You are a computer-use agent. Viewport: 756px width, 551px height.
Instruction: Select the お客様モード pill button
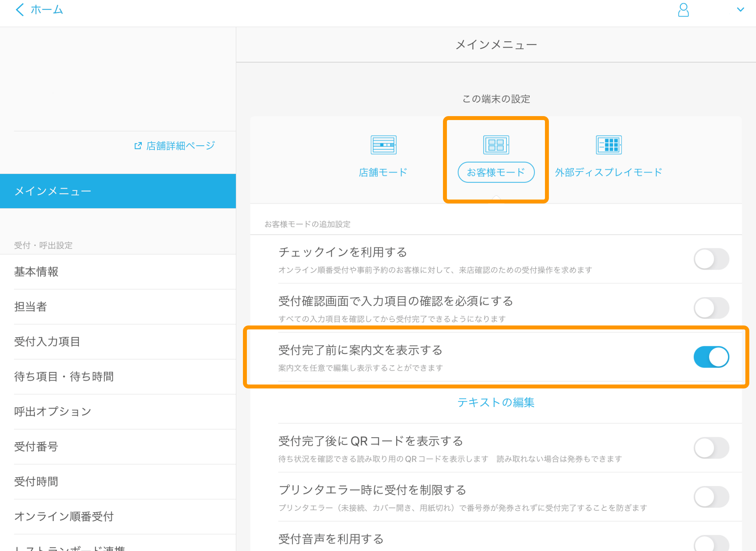pyautogui.click(x=496, y=172)
